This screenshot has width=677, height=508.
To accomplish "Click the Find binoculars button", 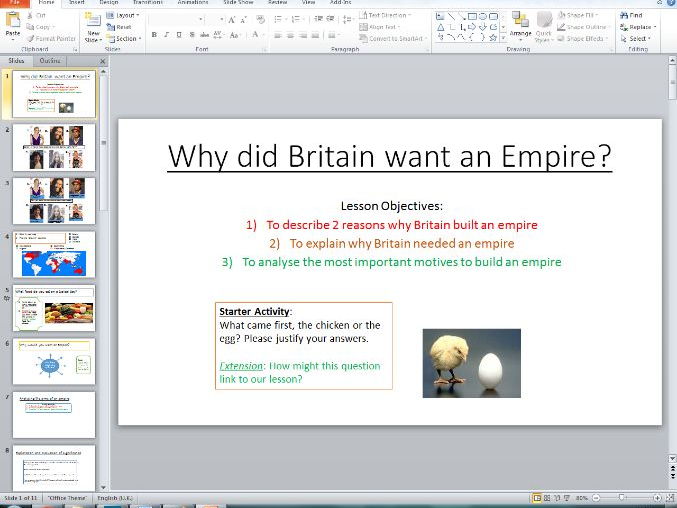I will click(631, 15).
